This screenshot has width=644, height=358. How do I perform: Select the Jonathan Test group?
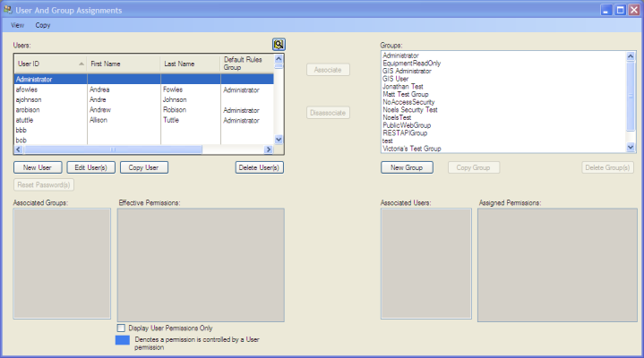tap(403, 87)
